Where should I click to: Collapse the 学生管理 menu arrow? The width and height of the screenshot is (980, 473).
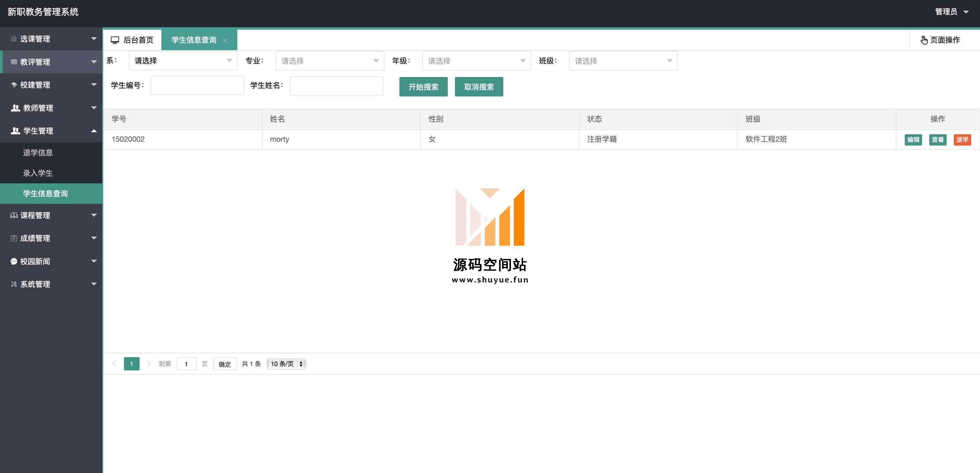(94, 131)
